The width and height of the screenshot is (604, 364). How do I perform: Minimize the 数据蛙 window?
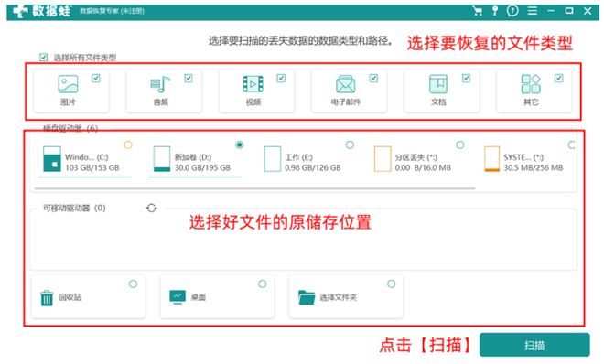click(551, 11)
